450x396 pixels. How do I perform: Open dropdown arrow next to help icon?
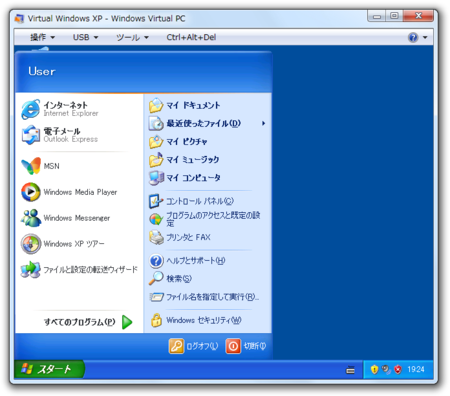(425, 37)
